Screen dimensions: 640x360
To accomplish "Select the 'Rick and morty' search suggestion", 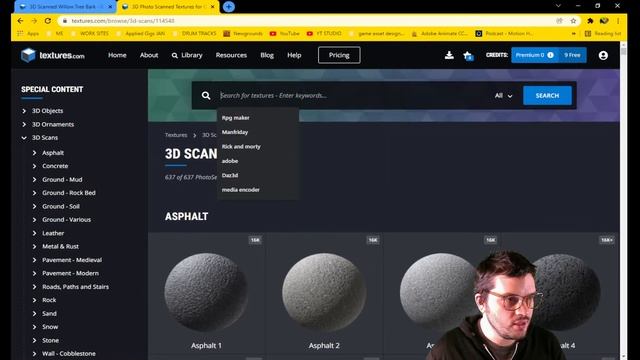I will (x=241, y=147).
